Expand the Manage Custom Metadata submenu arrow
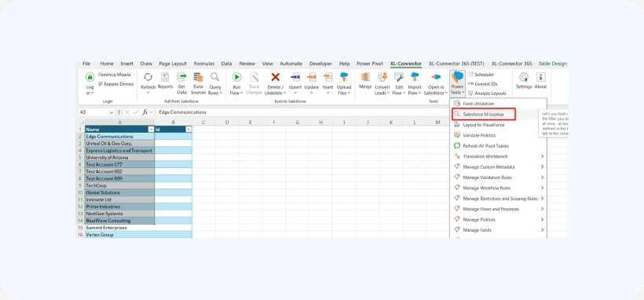644x300 pixels. click(x=542, y=167)
